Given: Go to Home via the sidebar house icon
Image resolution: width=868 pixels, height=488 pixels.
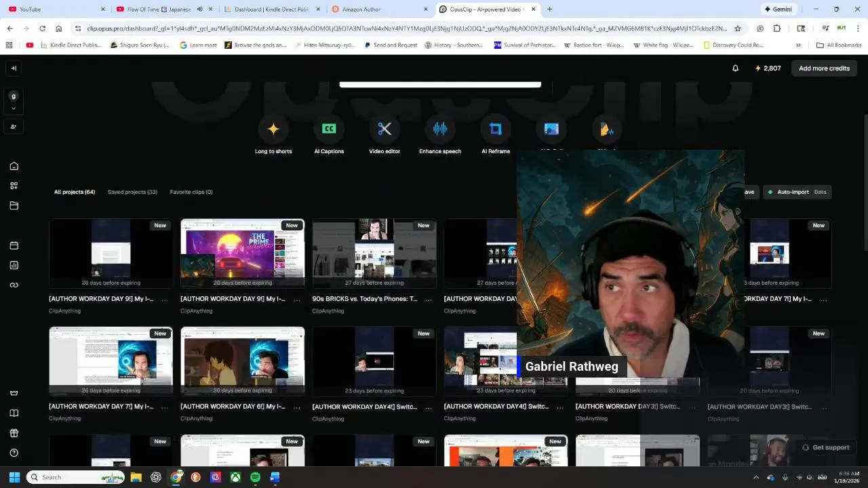Looking at the screenshot, I should 14,166.
